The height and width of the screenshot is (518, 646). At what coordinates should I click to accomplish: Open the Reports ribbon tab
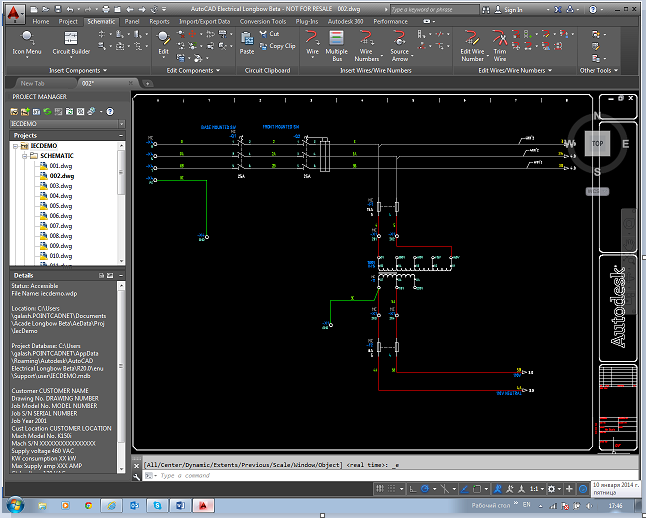coord(159,21)
